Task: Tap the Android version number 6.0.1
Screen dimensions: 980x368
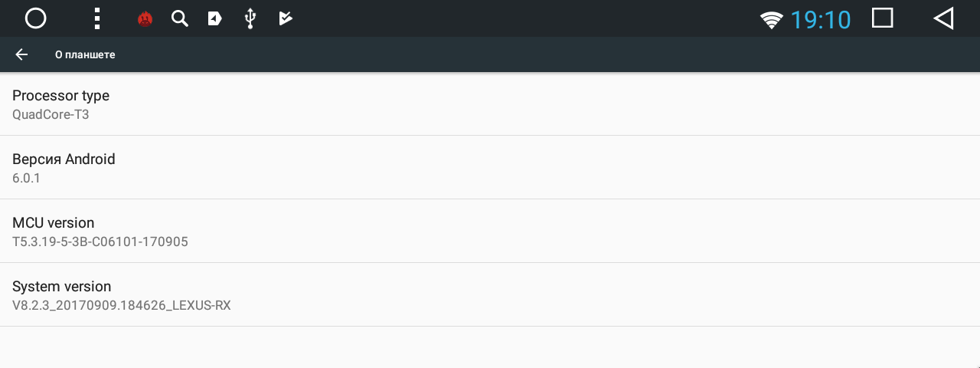Action: tap(26, 178)
